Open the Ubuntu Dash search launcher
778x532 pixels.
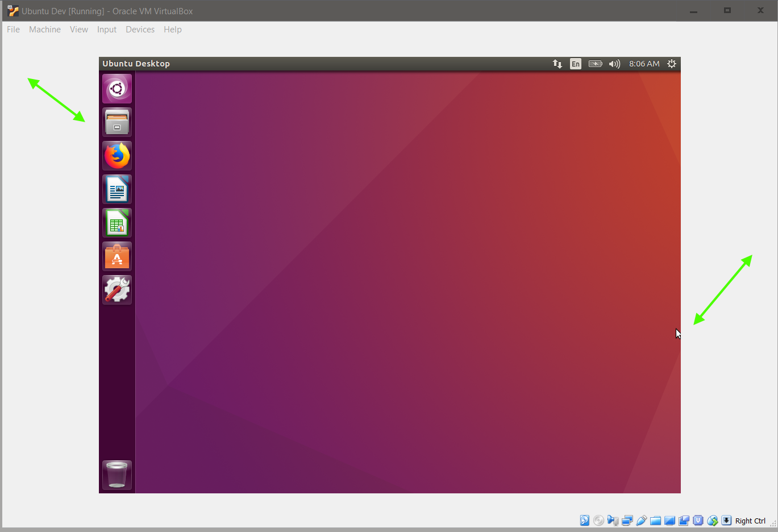[117, 89]
